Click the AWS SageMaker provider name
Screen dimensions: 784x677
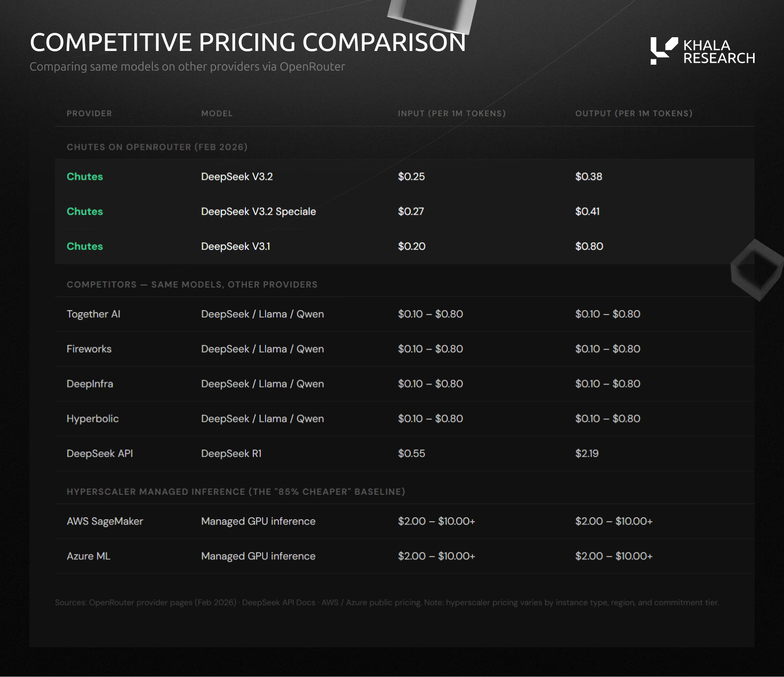105,522
